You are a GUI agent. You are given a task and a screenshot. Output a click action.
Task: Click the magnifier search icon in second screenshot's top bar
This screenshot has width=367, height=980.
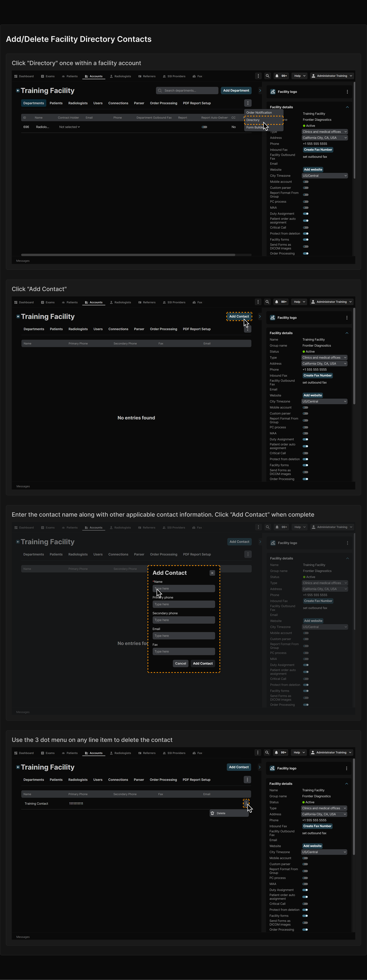point(267,302)
